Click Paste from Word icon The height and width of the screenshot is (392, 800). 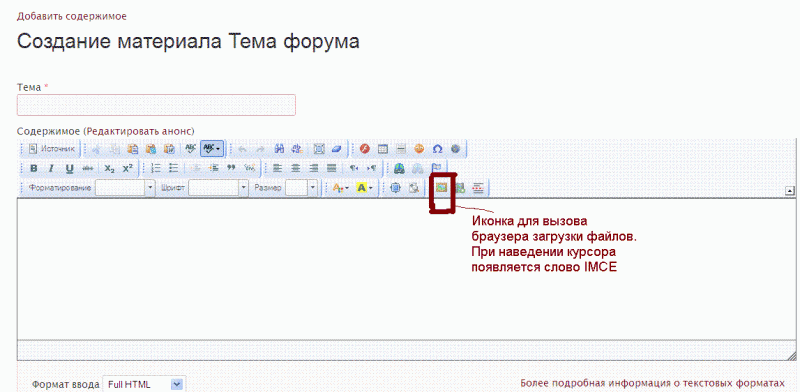tap(169, 149)
